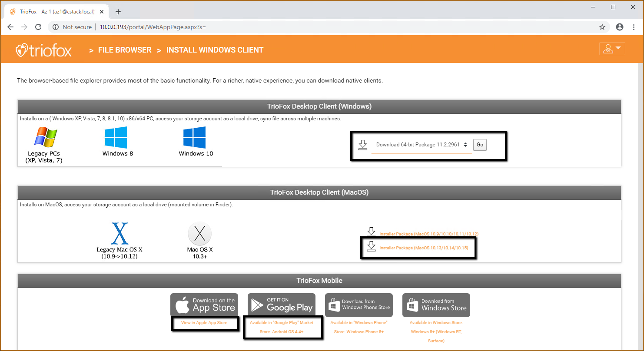This screenshot has width=644, height=351.
Task: Click Download on the App Store badge
Action: click(x=204, y=305)
